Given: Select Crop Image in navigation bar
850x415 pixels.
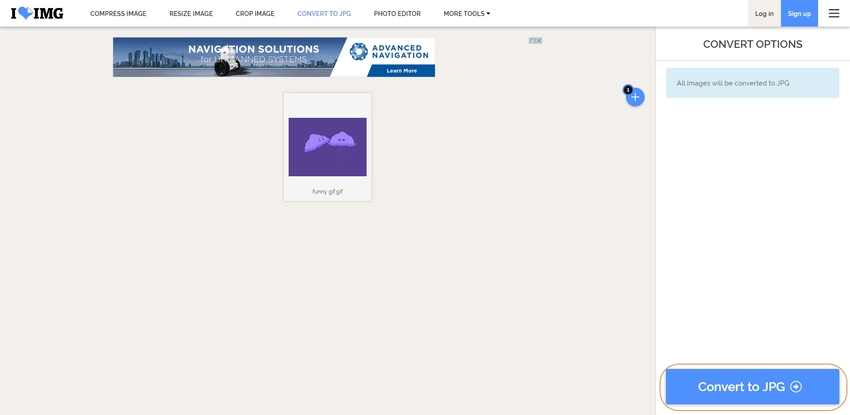Looking at the screenshot, I should (255, 14).
